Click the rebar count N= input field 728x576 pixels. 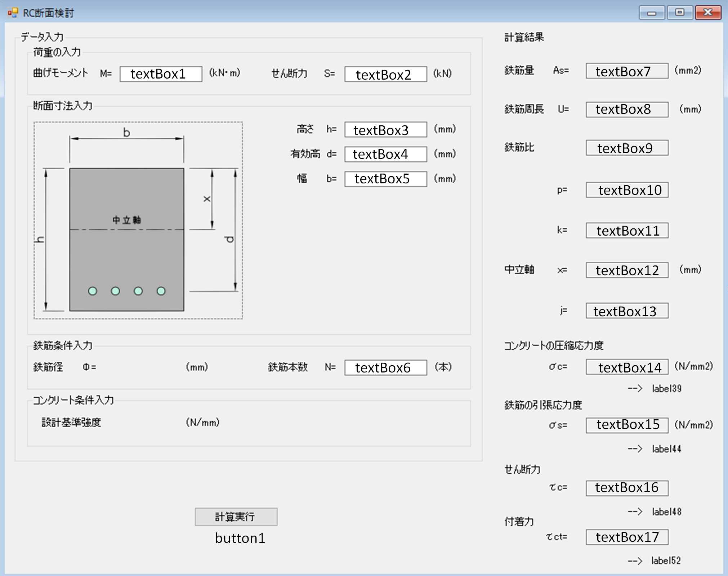pos(385,367)
